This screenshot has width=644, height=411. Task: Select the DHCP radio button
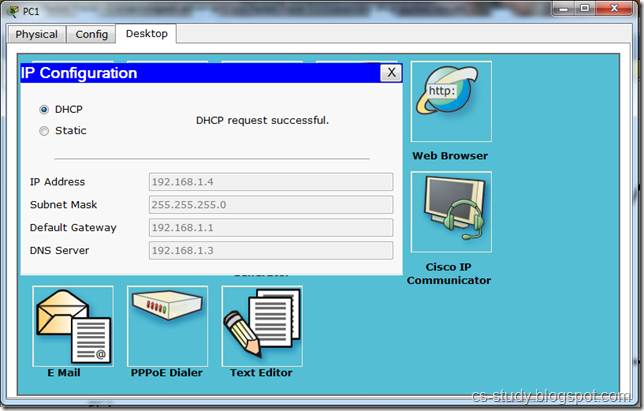(x=44, y=110)
